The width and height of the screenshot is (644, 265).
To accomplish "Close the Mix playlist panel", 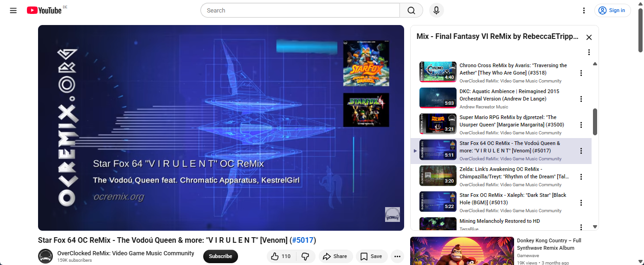I will (x=589, y=37).
